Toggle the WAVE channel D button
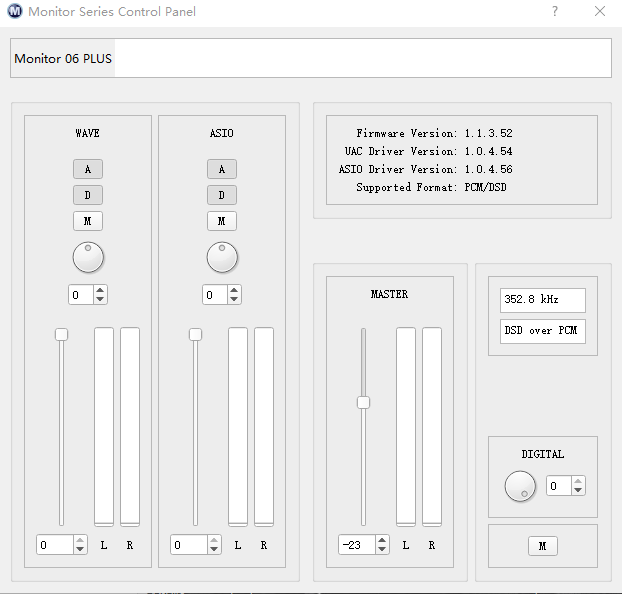 88,195
